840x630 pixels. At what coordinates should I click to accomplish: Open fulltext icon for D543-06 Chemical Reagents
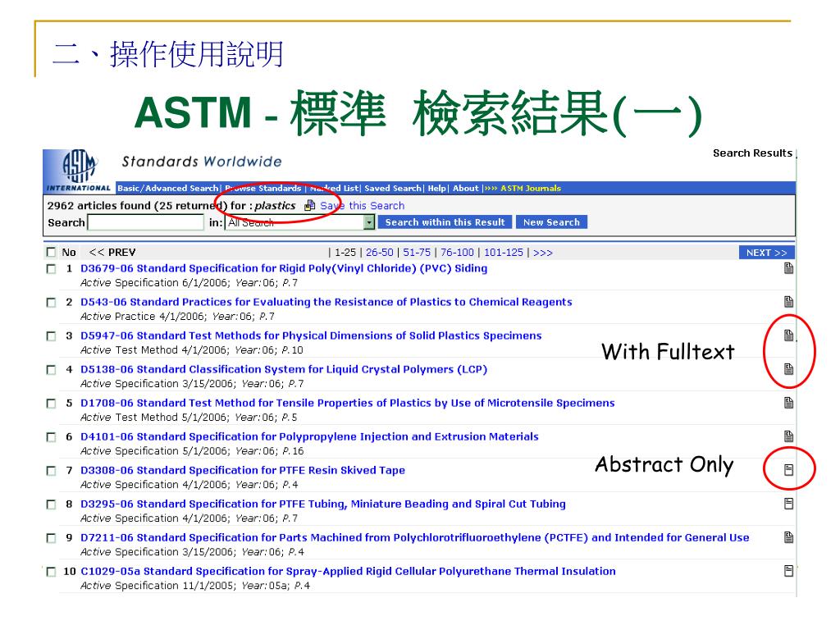click(x=788, y=302)
